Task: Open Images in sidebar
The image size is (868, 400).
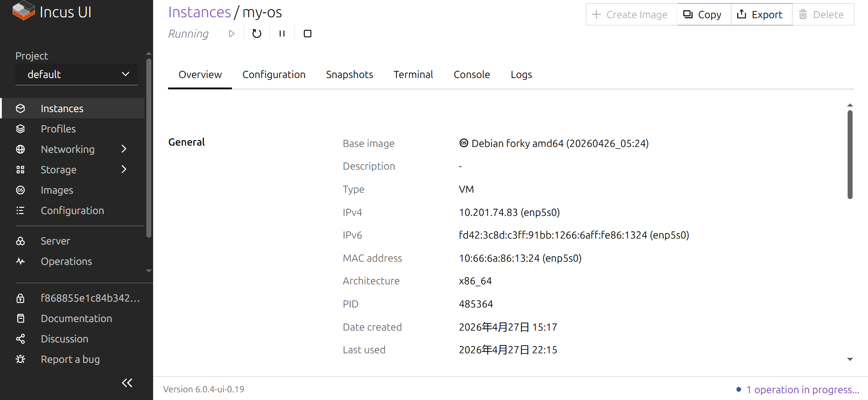Action: (x=57, y=190)
